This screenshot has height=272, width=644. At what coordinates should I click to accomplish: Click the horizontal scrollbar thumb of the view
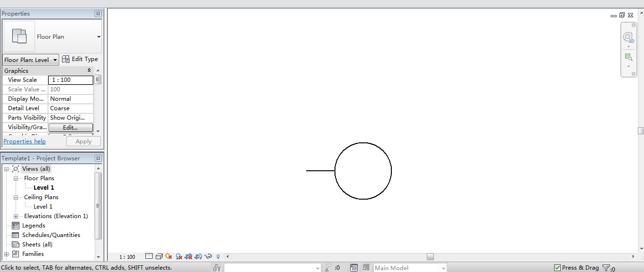(430, 256)
